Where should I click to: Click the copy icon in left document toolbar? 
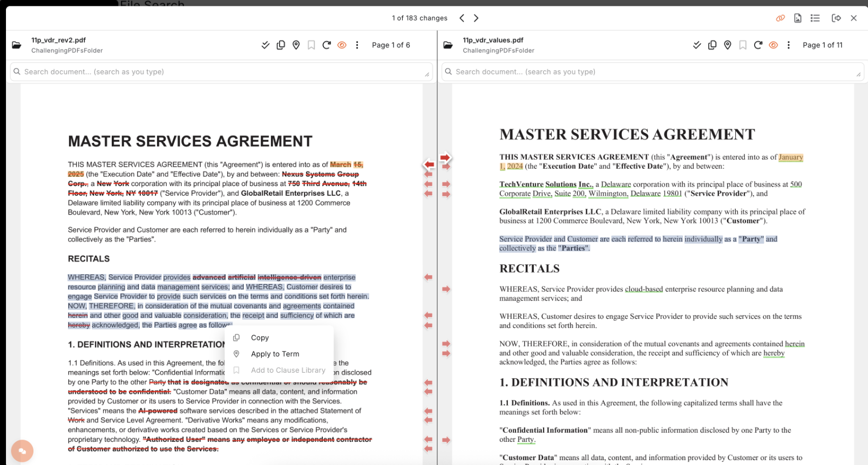click(281, 45)
